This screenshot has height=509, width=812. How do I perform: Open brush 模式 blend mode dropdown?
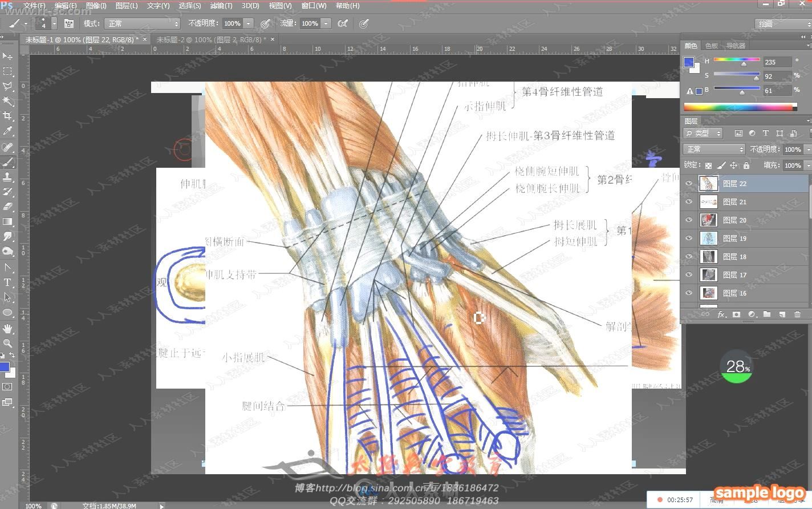click(142, 23)
